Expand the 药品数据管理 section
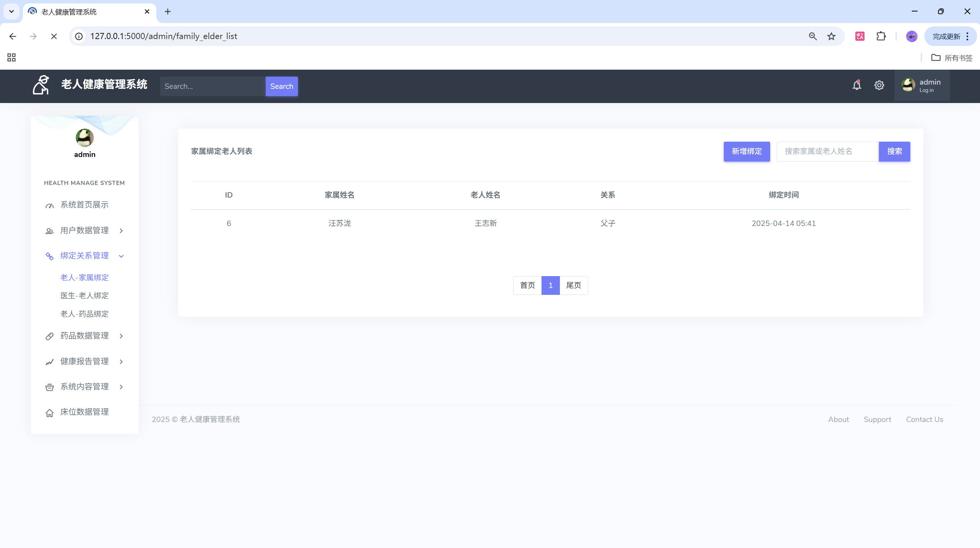The height and width of the screenshot is (548, 980). point(84,336)
